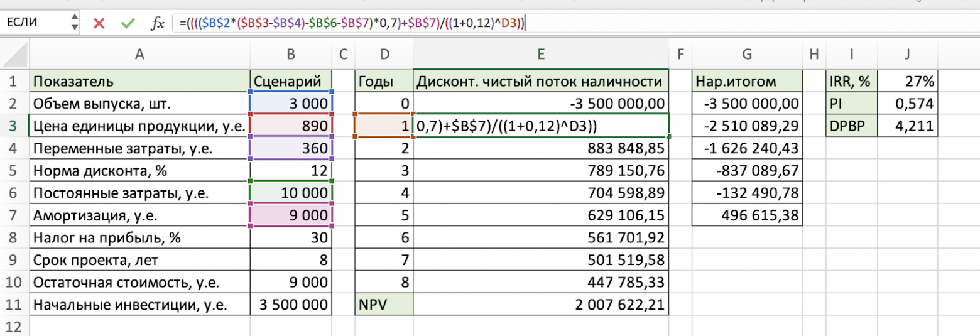Select column B header
This screenshot has height=336, width=980.
291,55
